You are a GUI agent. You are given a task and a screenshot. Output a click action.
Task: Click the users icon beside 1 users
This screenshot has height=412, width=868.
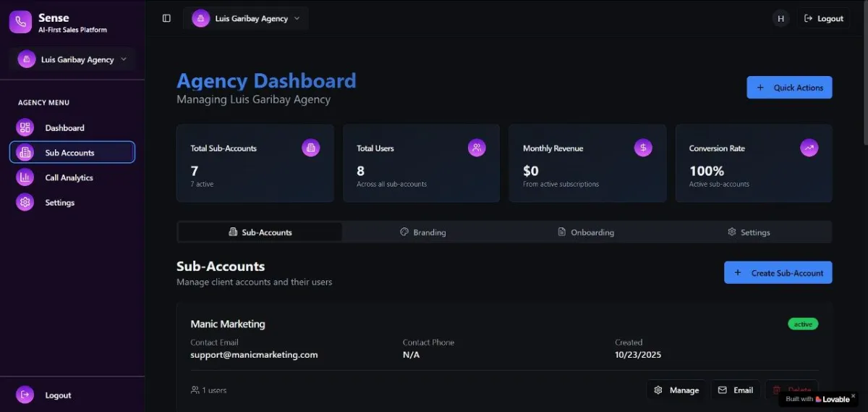tap(195, 390)
